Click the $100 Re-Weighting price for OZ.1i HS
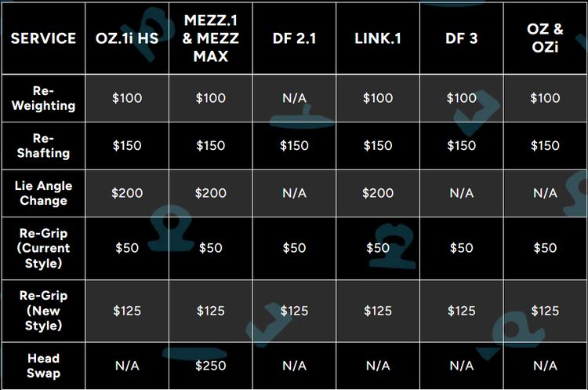Viewport: 588px width, 390px height. pyautogui.click(x=127, y=98)
